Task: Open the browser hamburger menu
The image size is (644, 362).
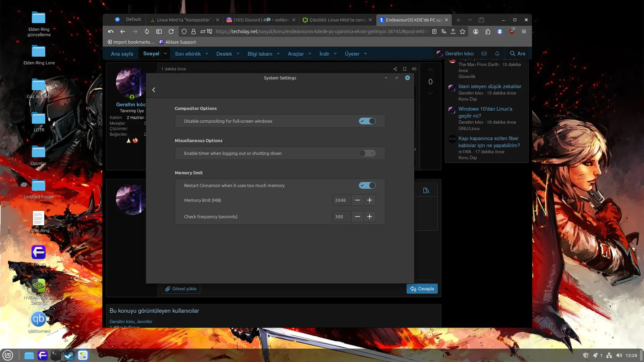Action: (x=524, y=32)
